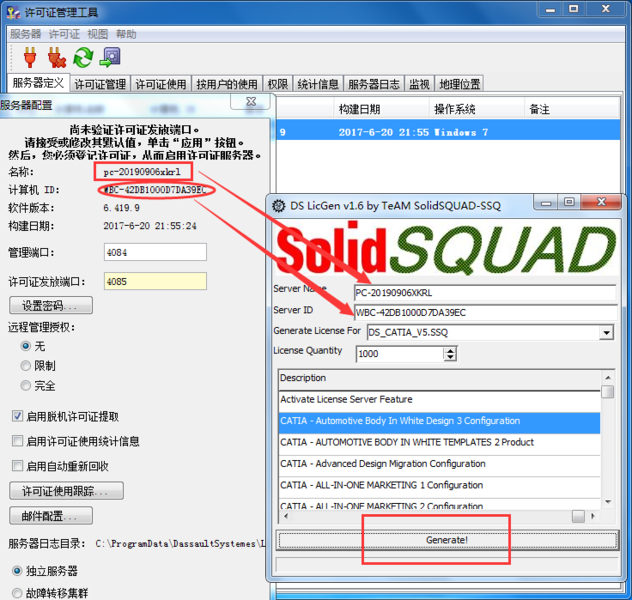Close the 服务器配置 panel with X
This screenshot has width=632, height=600.
click(x=251, y=101)
